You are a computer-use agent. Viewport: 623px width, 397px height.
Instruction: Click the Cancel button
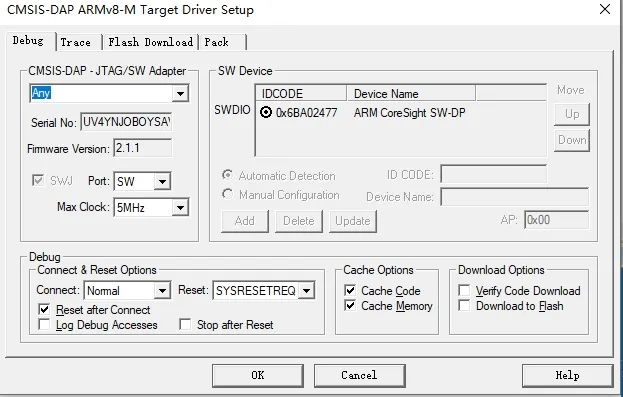359,375
